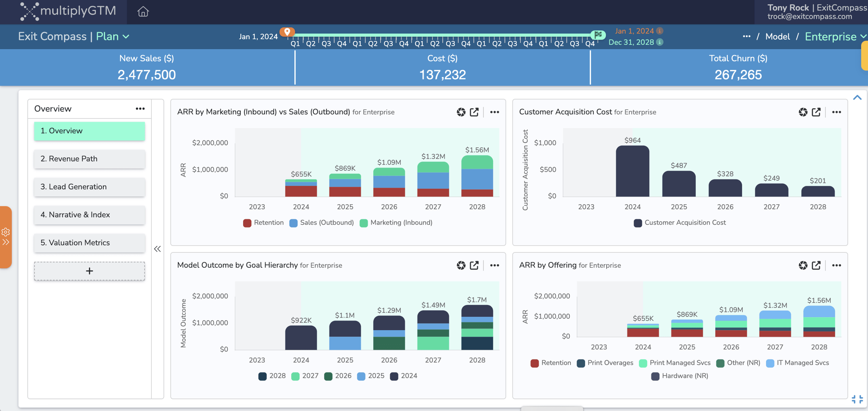The height and width of the screenshot is (411, 868).
Task: Pop out the Model Outcome by Goal Hierarchy chart
Action: point(474,265)
